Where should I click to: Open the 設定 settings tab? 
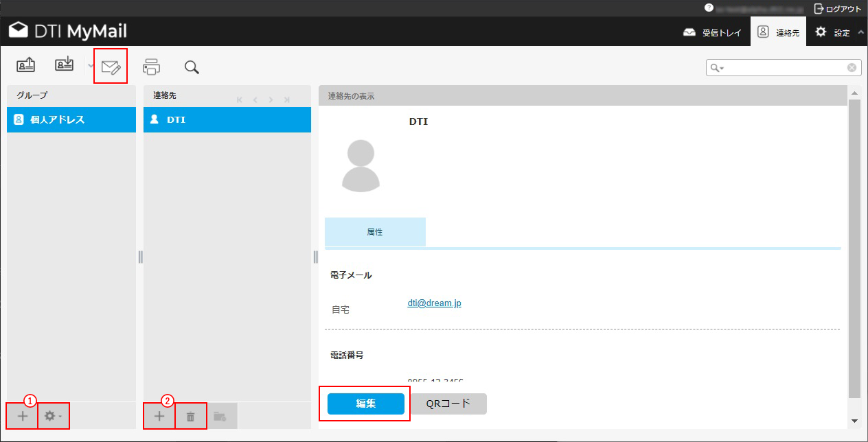pos(832,32)
